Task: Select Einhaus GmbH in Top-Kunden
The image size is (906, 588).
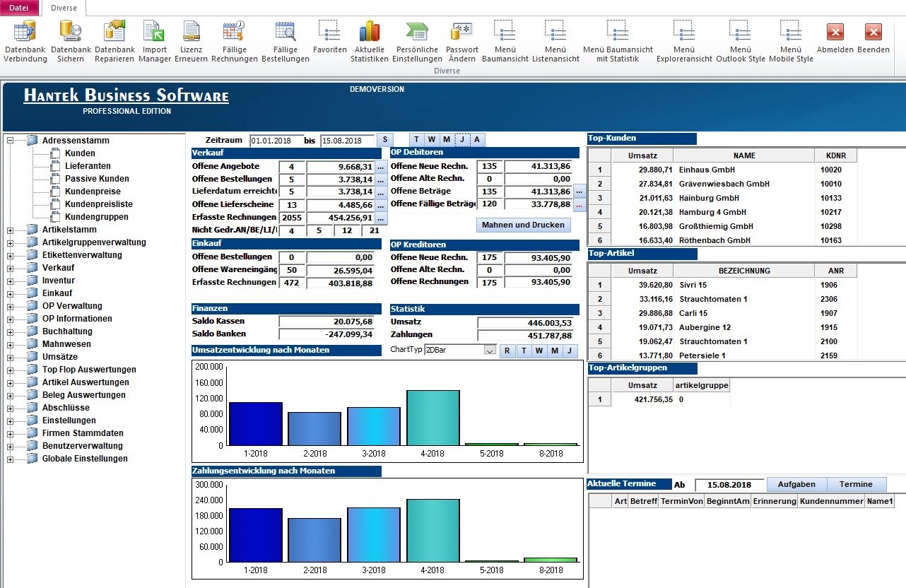Action: [707, 170]
